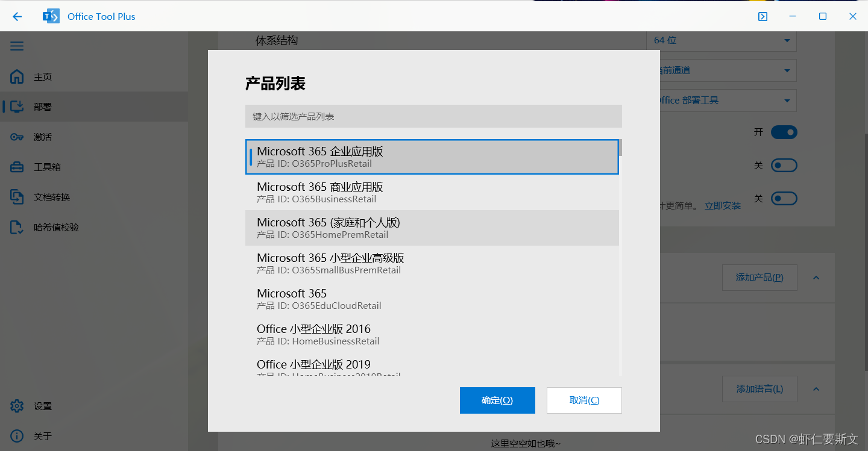The image size is (868, 451).
Task: Click the 添加产品(P) button
Action: click(x=759, y=278)
